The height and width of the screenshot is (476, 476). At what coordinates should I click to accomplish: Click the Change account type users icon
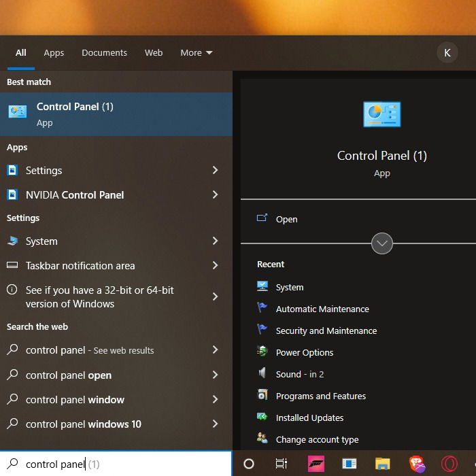tap(262, 439)
